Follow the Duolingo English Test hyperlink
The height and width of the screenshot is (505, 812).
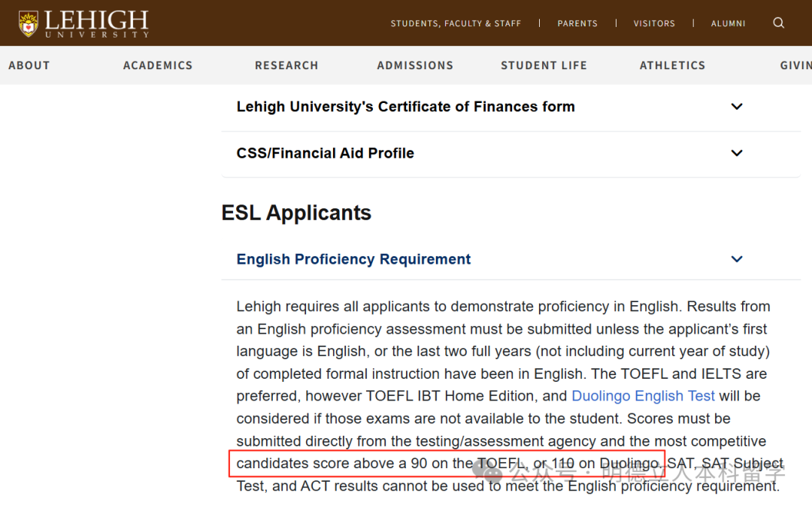click(x=643, y=396)
